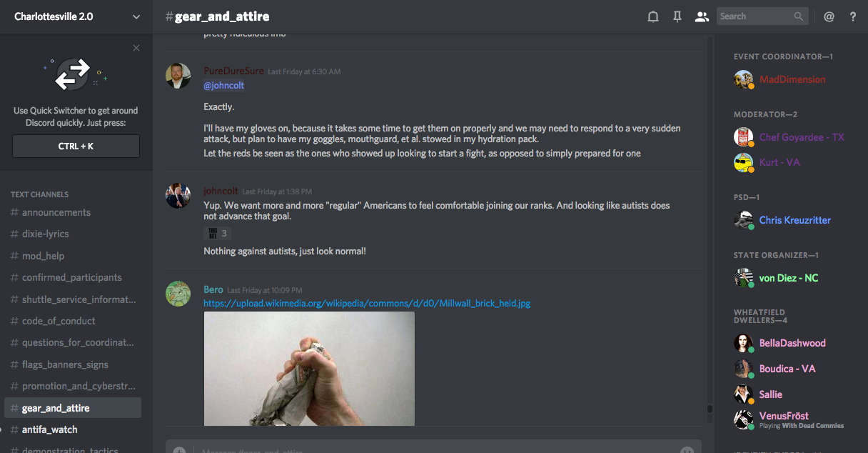This screenshot has height=453, width=868.
Task: Toggle the member list icon
Action: pyautogui.click(x=702, y=16)
